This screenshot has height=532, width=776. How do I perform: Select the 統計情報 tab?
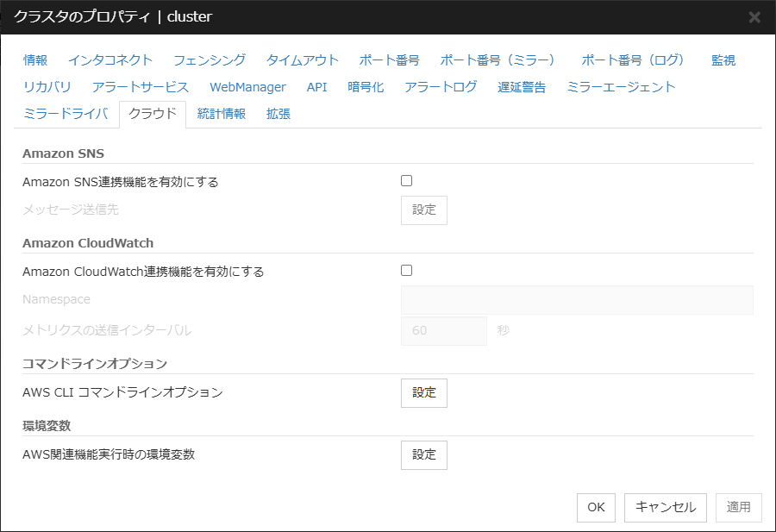[x=222, y=114]
